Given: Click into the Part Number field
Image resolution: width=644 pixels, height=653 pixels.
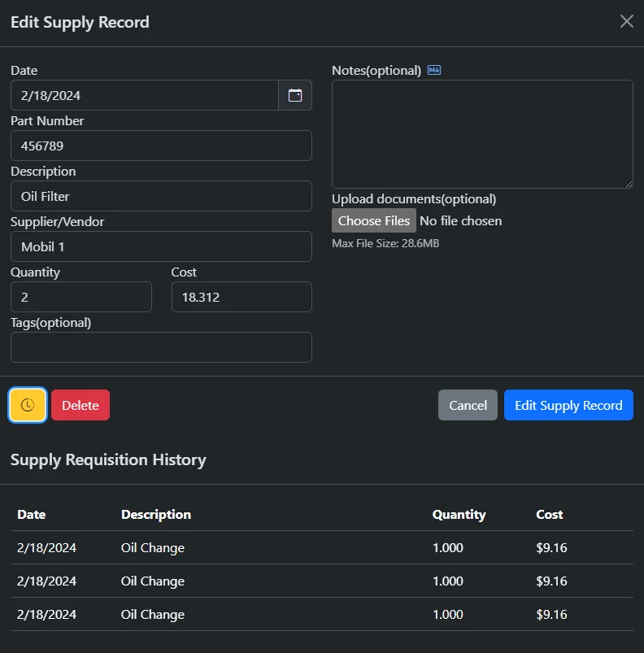Looking at the screenshot, I should point(161,146).
